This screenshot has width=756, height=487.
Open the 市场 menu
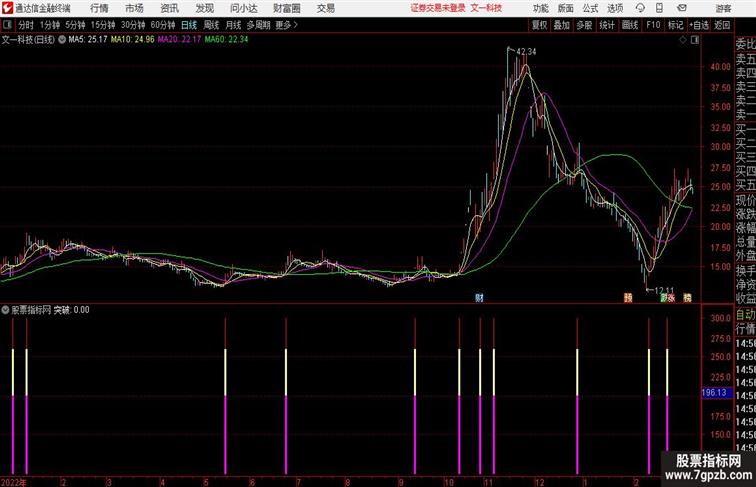[135, 8]
